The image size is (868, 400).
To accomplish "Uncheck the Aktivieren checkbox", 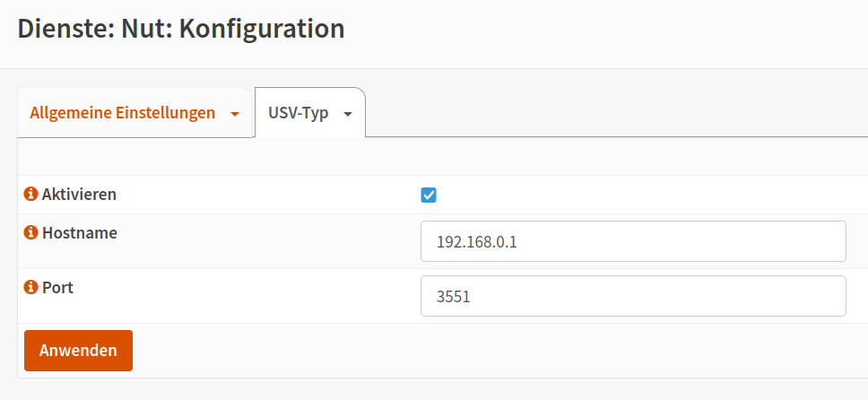I will click(x=429, y=195).
